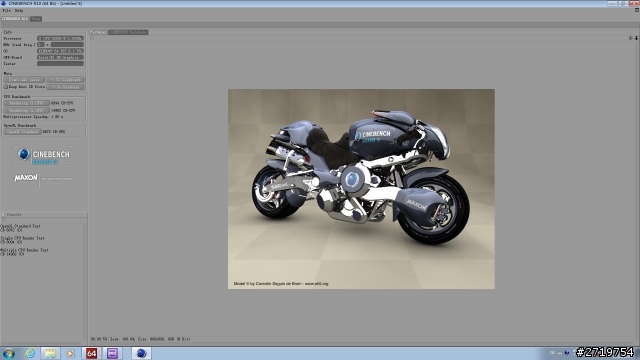This screenshot has height=360, width=640.
Task: Open the Help menu
Action: tap(19, 11)
